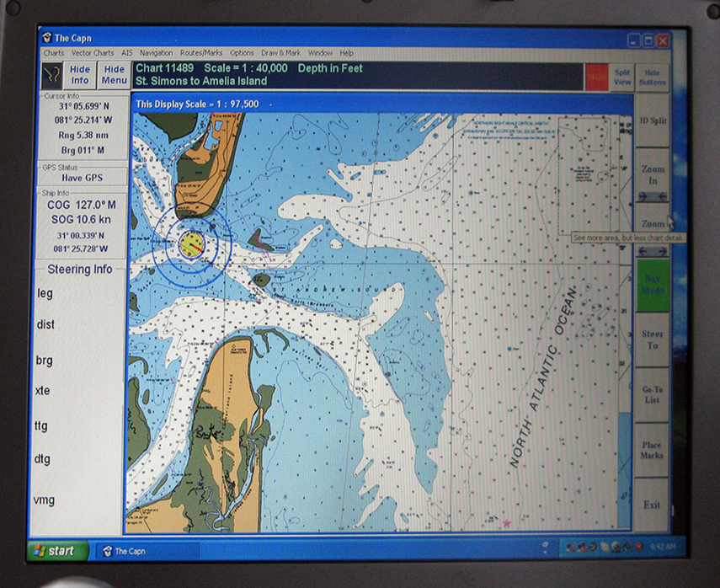Image resolution: width=720 pixels, height=588 pixels.
Task: Click the Zoom In button
Action: [x=653, y=175]
